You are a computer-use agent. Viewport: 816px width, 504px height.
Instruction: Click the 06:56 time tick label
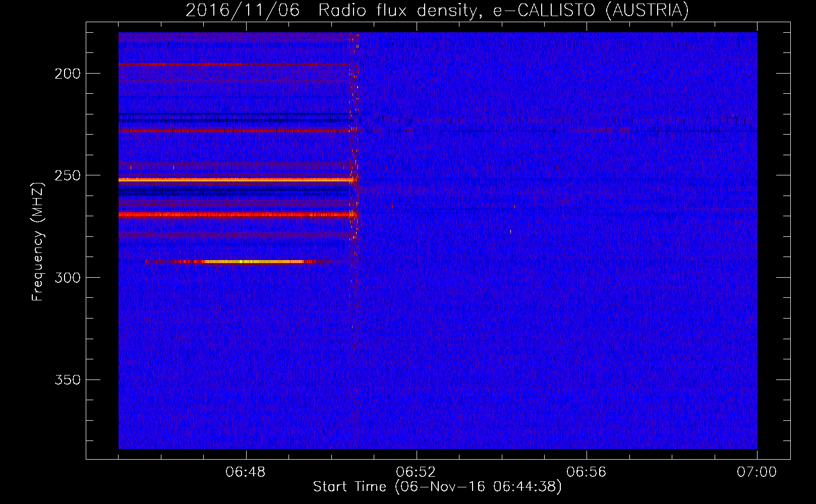586,472
